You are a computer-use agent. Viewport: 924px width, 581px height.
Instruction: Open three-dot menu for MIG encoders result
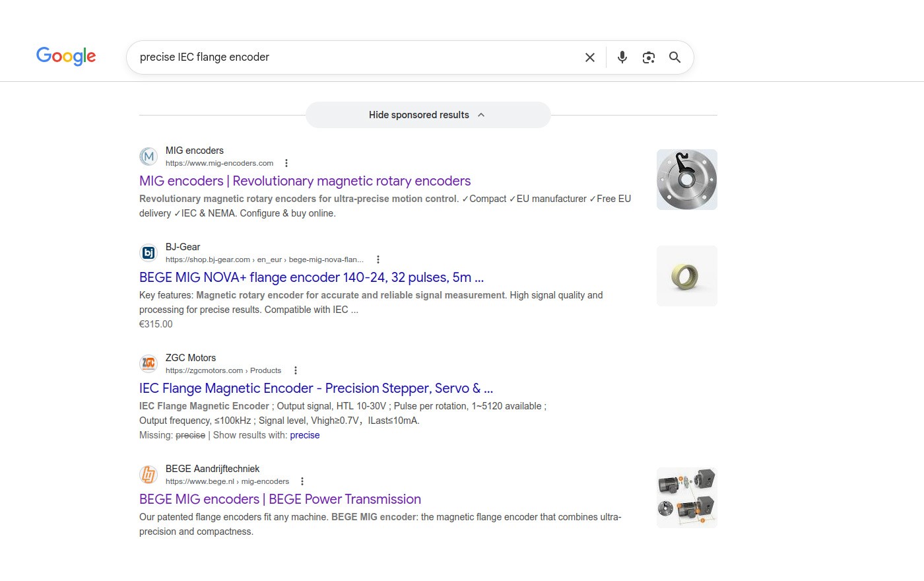tap(286, 163)
